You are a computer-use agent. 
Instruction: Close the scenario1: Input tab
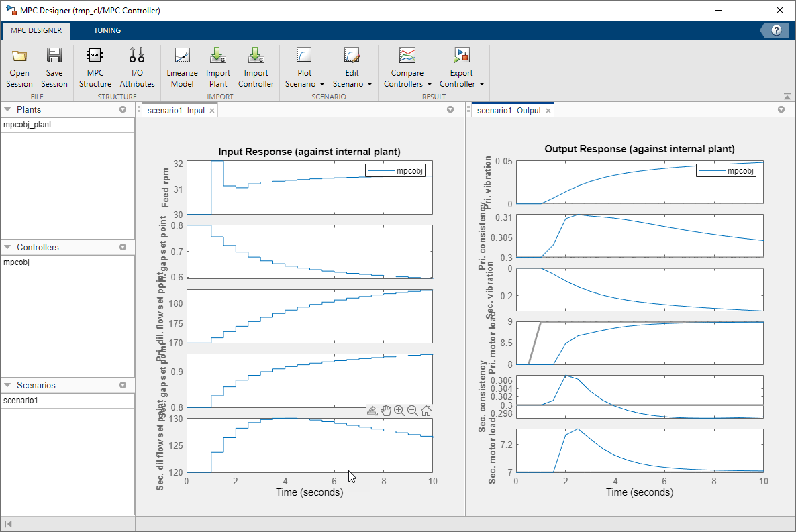coord(212,111)
